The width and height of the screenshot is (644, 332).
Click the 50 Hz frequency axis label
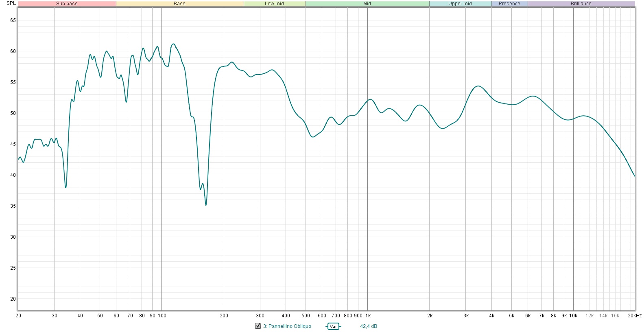tap(100, 316)
